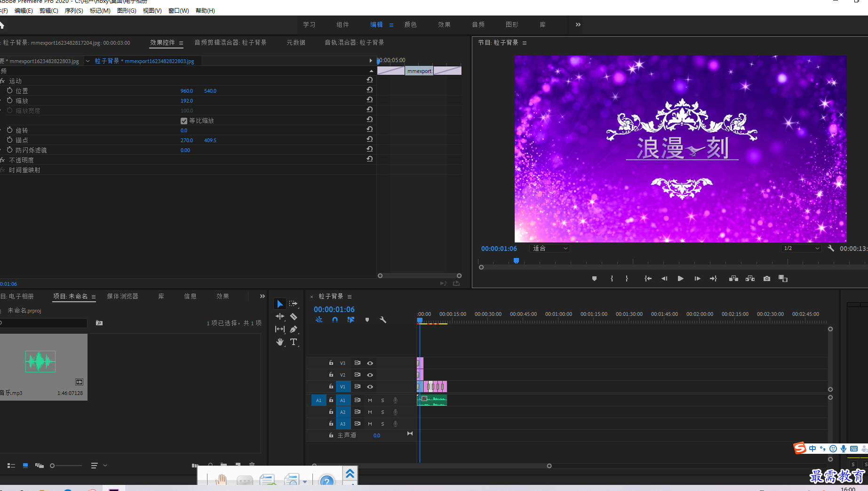Open timeline display settings wrench
868x491 pixels.
383,320
